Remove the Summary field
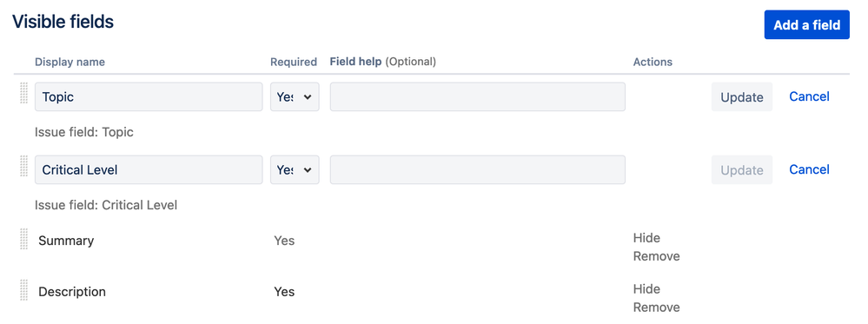 pos(657,256)
